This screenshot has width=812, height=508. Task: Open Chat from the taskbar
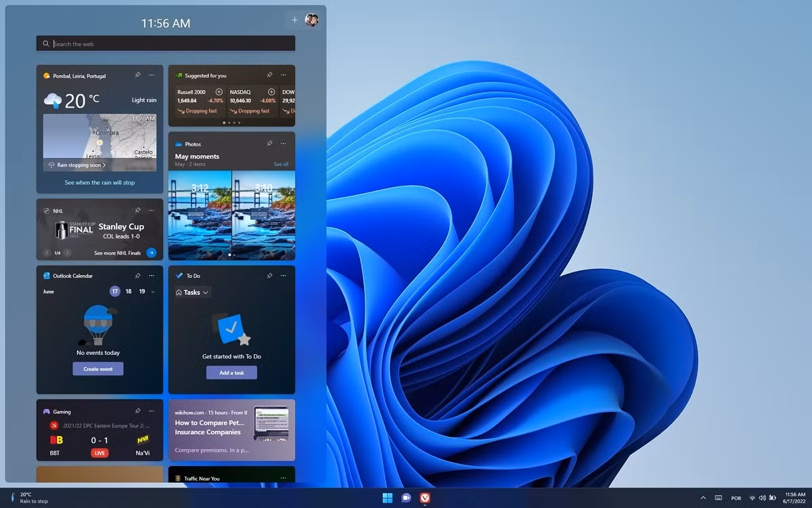(x=405, y=497)
